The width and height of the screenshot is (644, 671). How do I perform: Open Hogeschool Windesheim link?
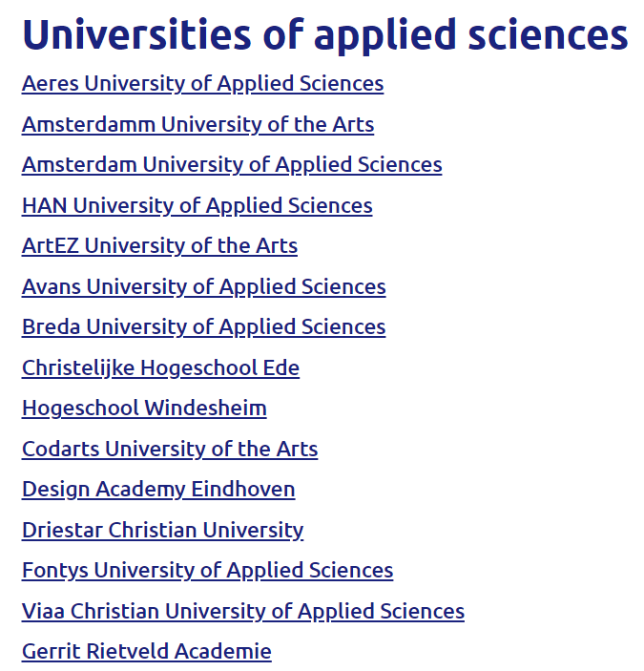[x=144, y=409]
